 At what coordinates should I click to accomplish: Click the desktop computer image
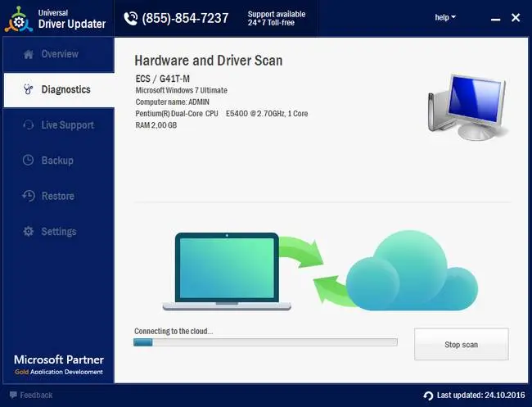(x=467, y=106)
